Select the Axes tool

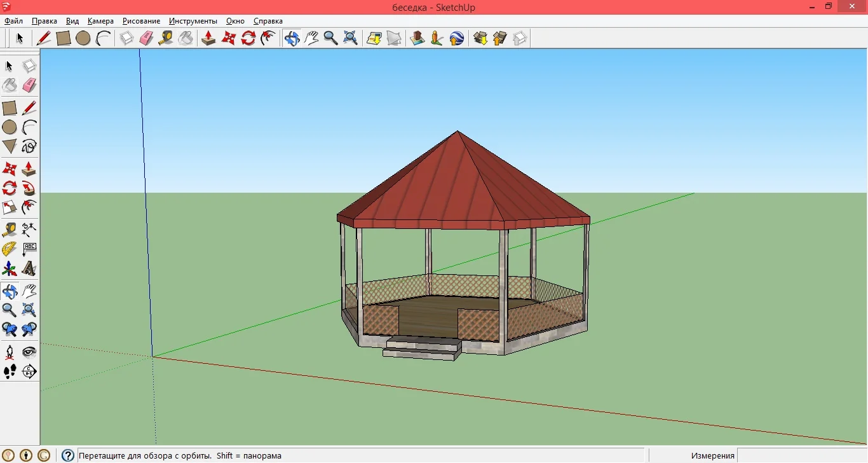10,268
